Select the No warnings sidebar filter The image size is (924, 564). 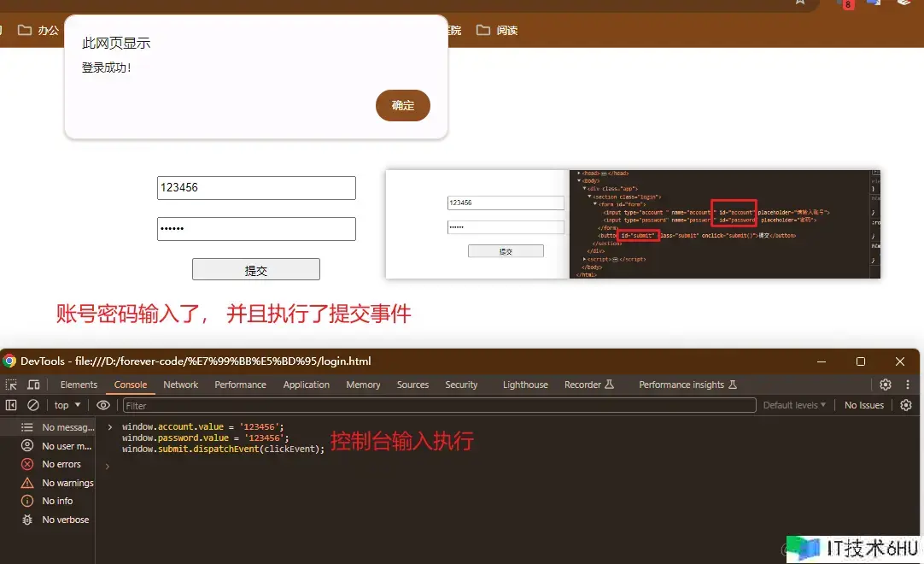pos(48,483)
